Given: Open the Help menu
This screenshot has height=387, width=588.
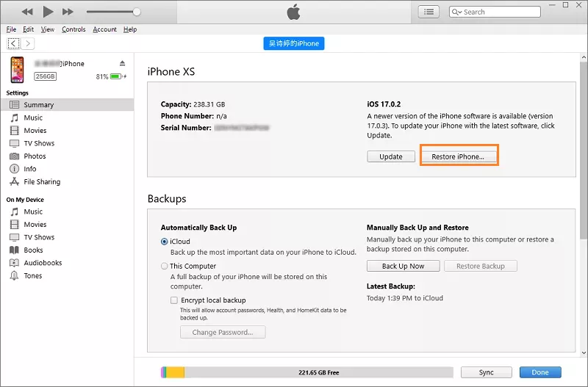Looking at the screenshot, I should click(x=130, y=29).
